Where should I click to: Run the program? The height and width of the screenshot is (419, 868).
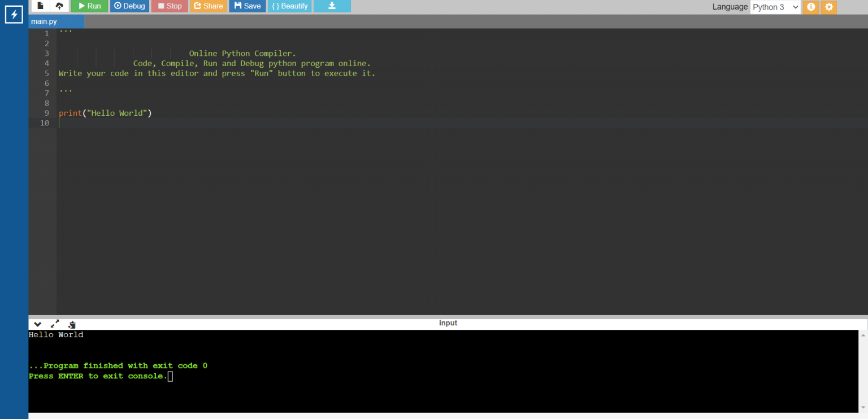point(89,6)
